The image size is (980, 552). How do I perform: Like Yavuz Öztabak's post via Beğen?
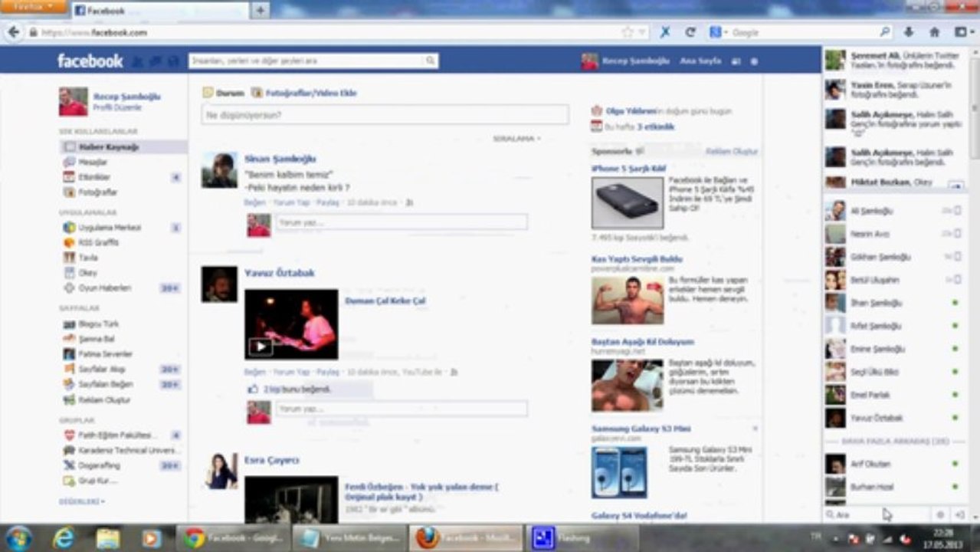coord(254,372)
